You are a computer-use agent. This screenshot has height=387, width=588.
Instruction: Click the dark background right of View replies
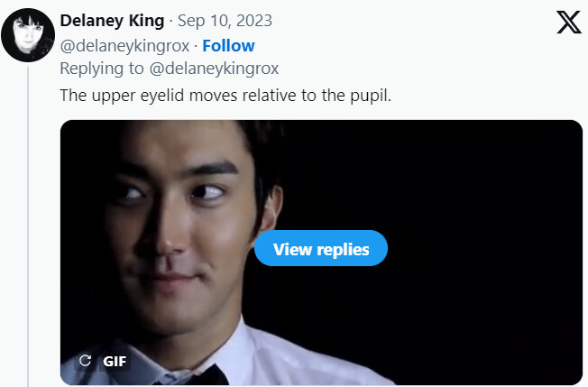(x=487, y=248)
